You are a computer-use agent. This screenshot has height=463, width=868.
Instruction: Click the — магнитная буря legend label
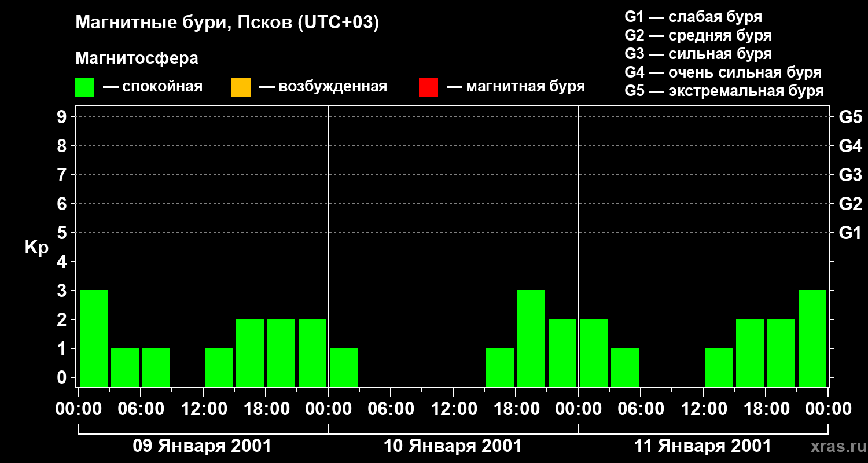[x=516, y=87]
